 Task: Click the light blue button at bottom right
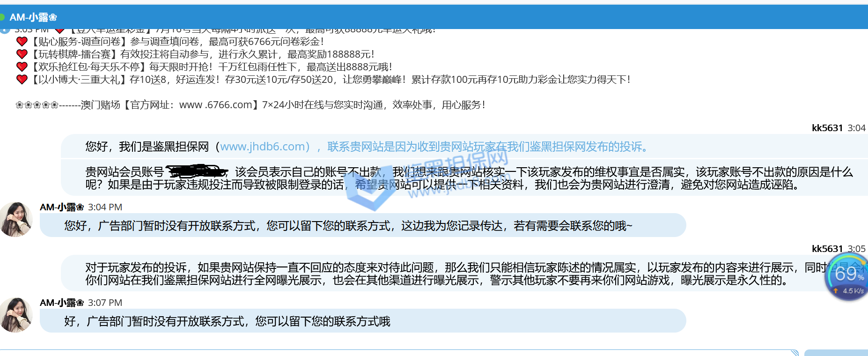[x=836, y=353]
